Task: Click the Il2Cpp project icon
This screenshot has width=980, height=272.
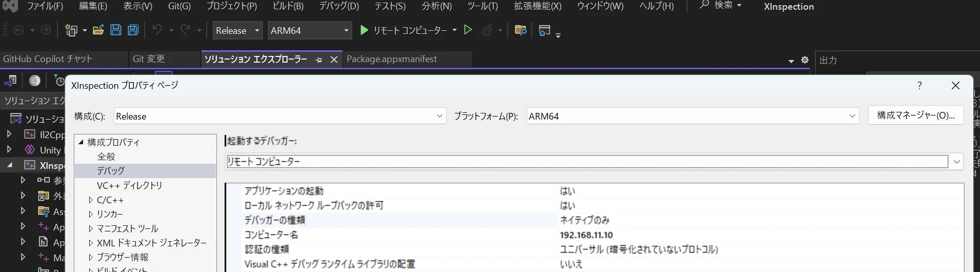Action: point(30,134)
